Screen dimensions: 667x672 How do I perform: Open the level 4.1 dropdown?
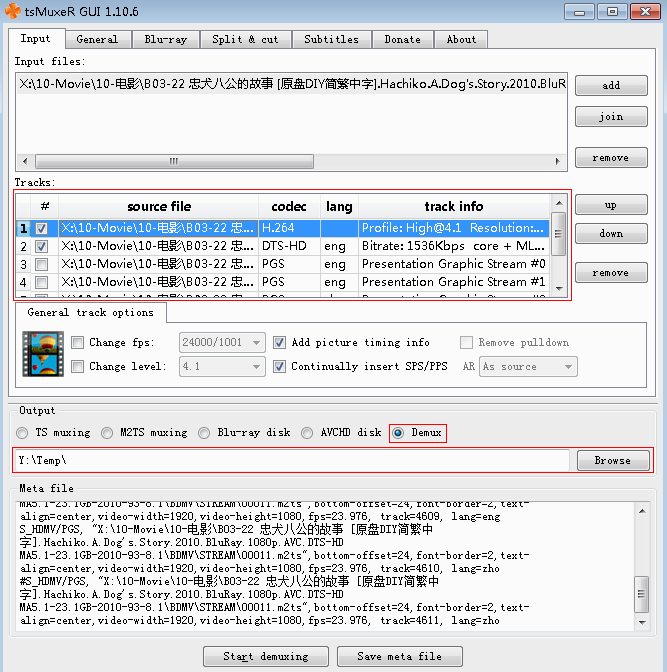222,366
